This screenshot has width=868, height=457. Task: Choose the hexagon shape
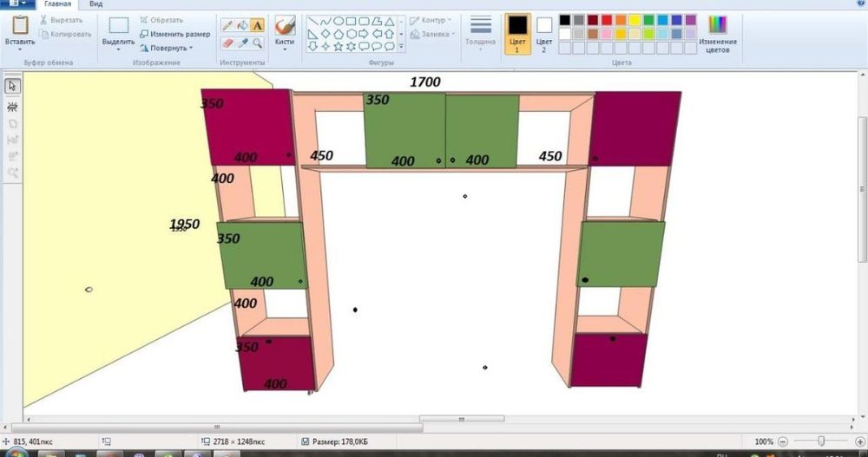click(x=351, y=35)
